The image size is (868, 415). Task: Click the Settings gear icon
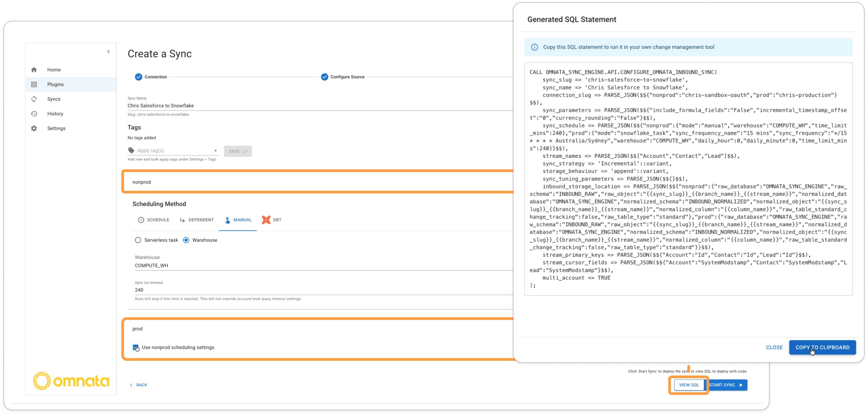click(34, 128)
